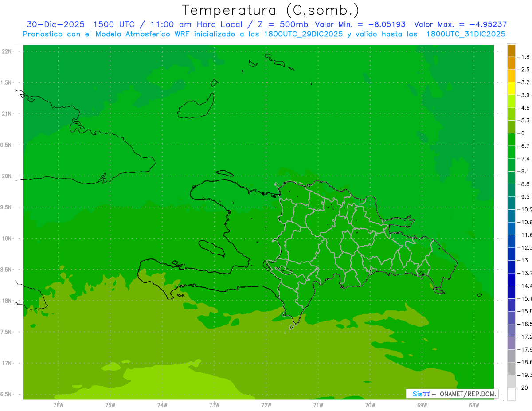Pick the blue swatch between -11.6 and -12.3
Viewport: 532px width, 411px height.
(511, 241)
